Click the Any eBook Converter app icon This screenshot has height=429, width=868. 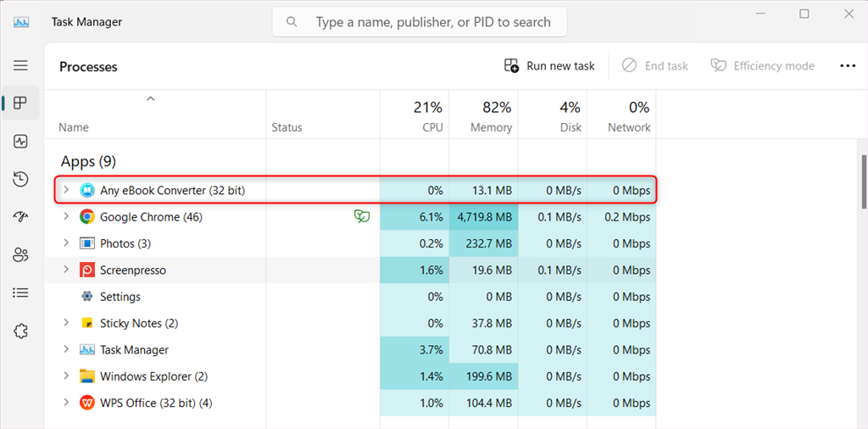click(87, 191)
